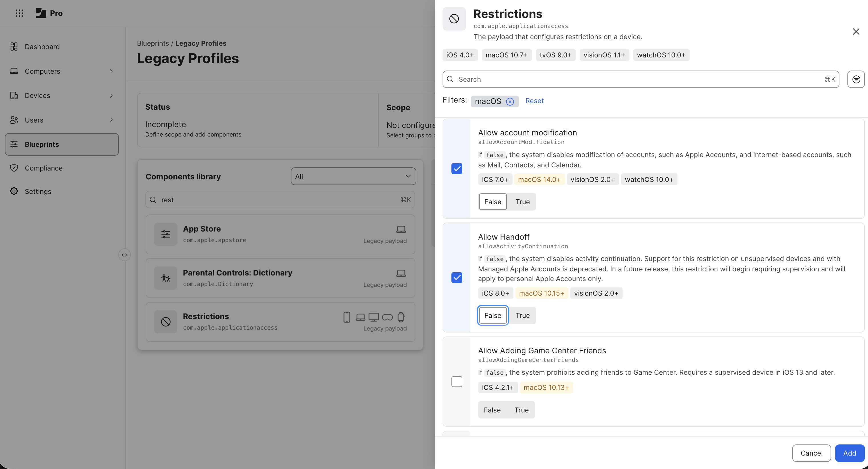Expand the Users sidebar section
868x469 pixels.
coord(111,120)
